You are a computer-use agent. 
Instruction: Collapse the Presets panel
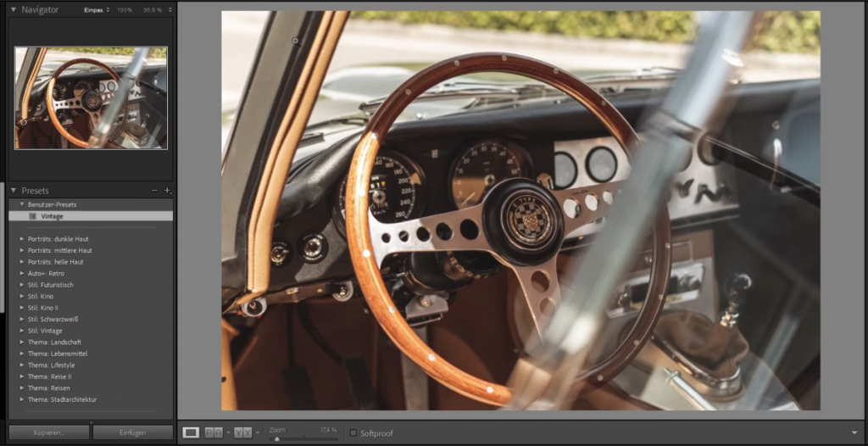pos(14,191)
